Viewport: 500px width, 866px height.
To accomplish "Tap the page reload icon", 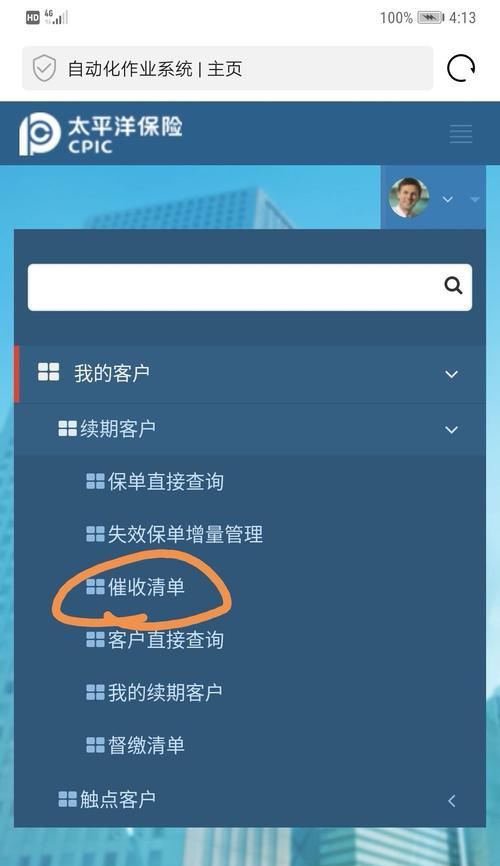I will [461, 68].
